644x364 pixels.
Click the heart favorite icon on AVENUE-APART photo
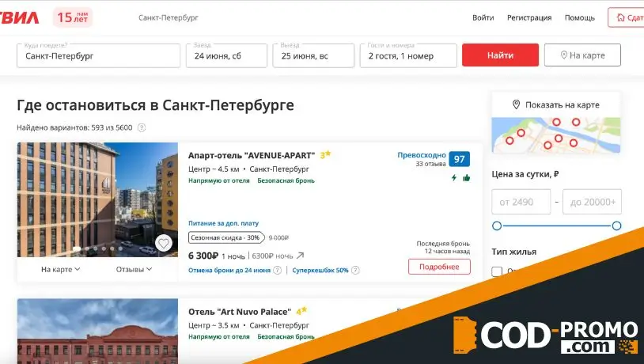click(x=164, y=244)
